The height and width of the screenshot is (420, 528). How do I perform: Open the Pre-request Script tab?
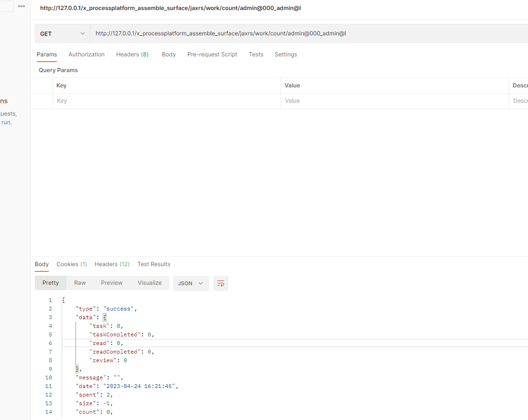(x=212, y=54)
